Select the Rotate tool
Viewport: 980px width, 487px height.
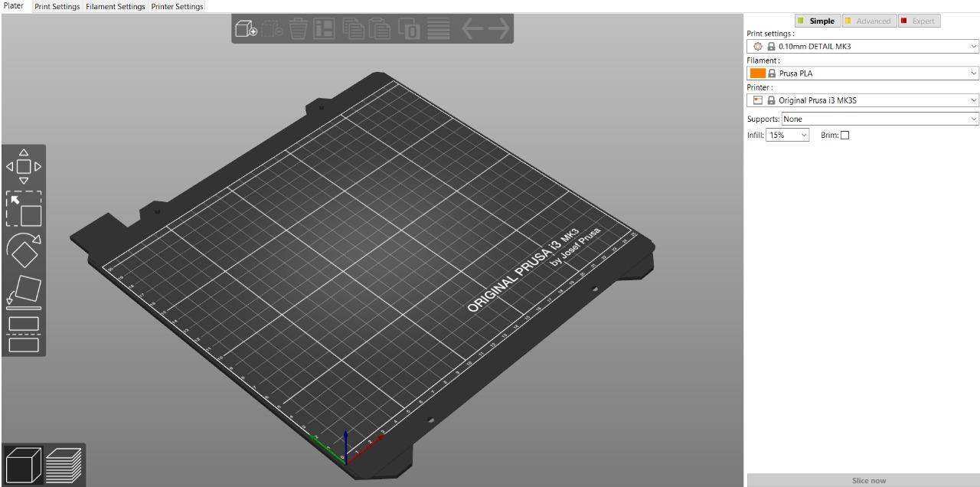[x=24, y=251]
